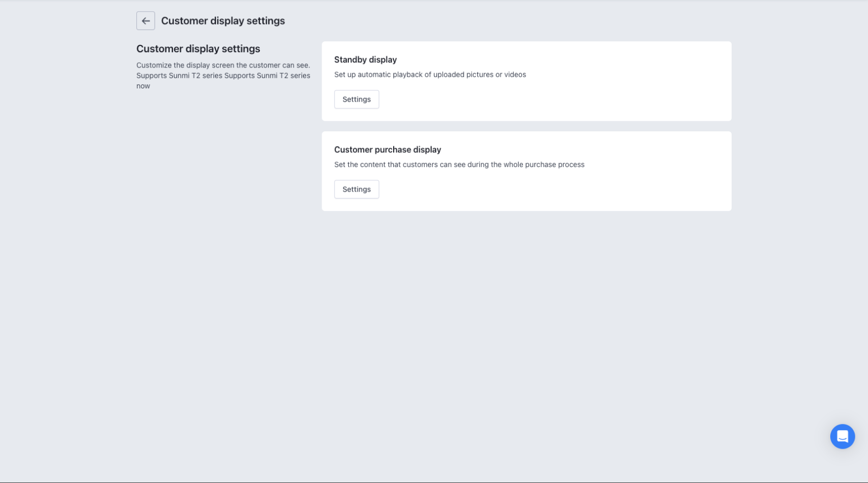Click 'pictures or videos' in Standby description
Image resolution: width=868 pixels, height=483 pixels.
click(x=496, y=75)
